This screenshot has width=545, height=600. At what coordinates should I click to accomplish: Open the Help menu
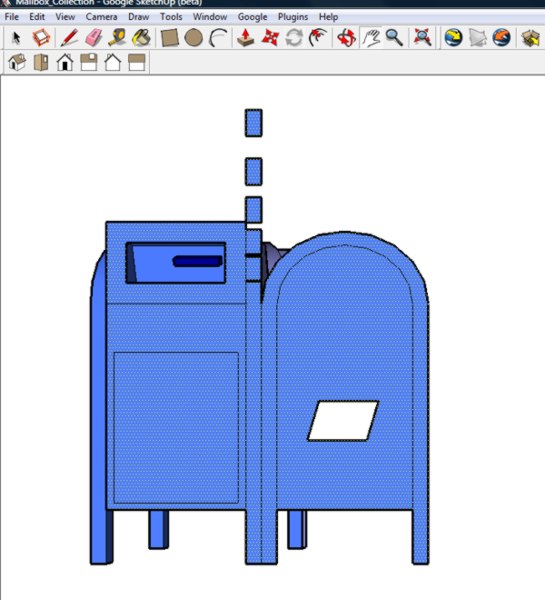(328, 17)
